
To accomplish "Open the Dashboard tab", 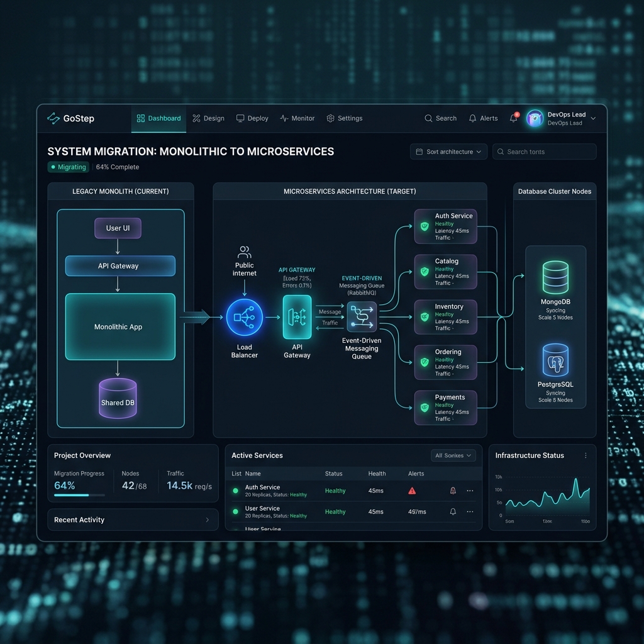I will coord(158,118).
